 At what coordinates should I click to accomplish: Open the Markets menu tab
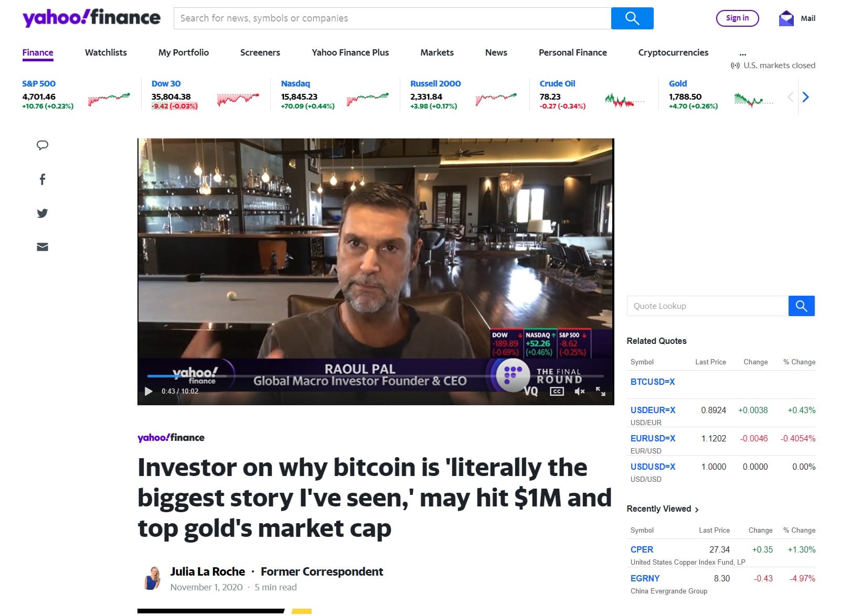(437, 52)
